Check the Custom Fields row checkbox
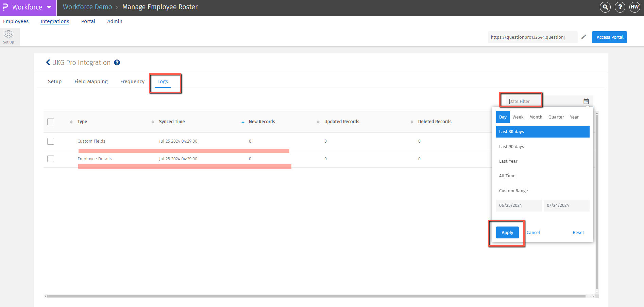 pyautogui.click(x=51, y=141)
